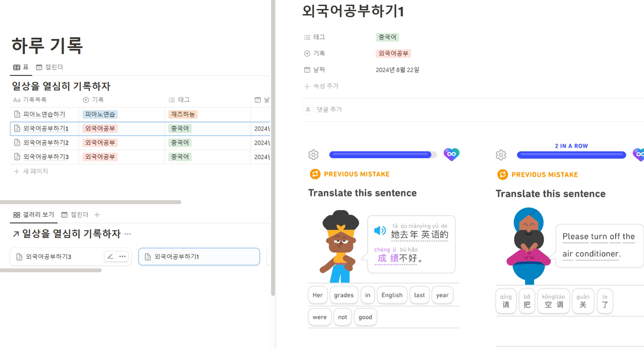Click 속성 추가 to add a property
The image size is (644, 349).
(320, 86)
